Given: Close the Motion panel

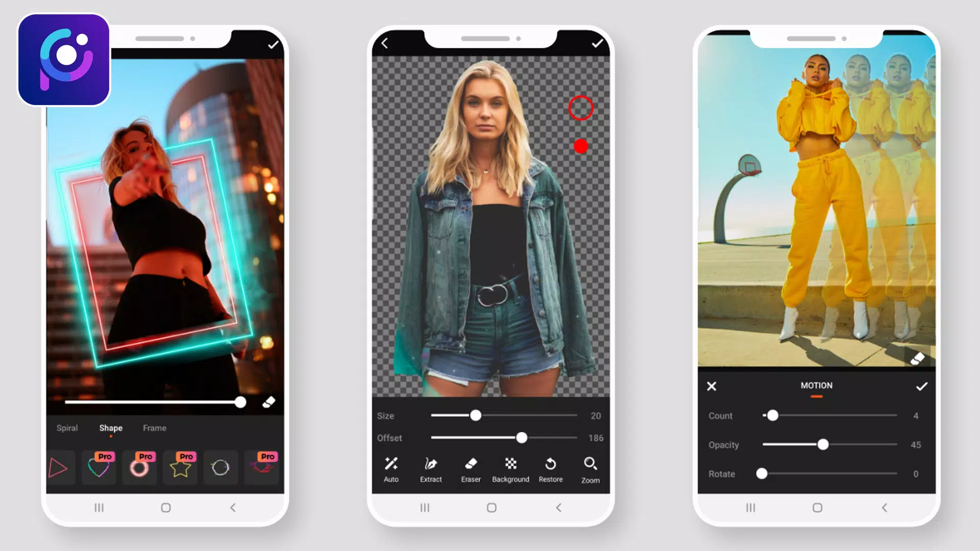Looking at the screenshot, I should point(712,386).
